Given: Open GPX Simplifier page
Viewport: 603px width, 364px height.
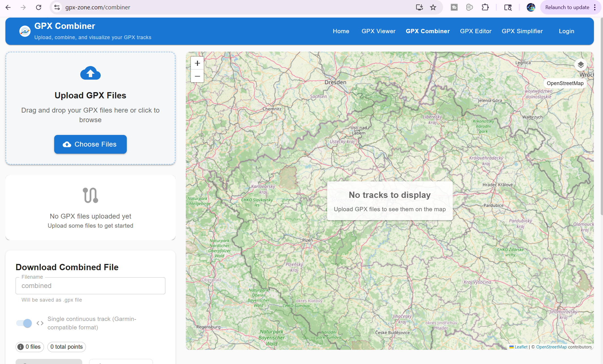Looking at the screenshot, I should [x=522, y=31].
